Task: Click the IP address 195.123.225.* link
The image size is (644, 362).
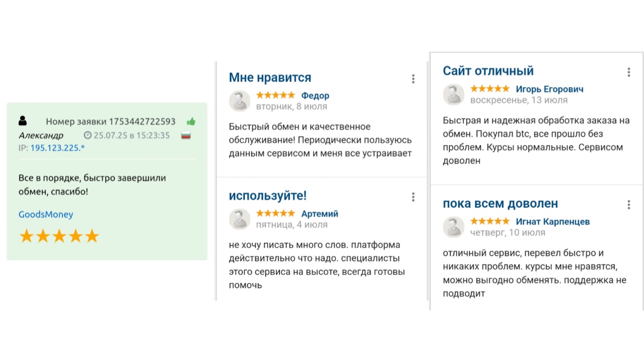Action: click(x=58, y=148)
